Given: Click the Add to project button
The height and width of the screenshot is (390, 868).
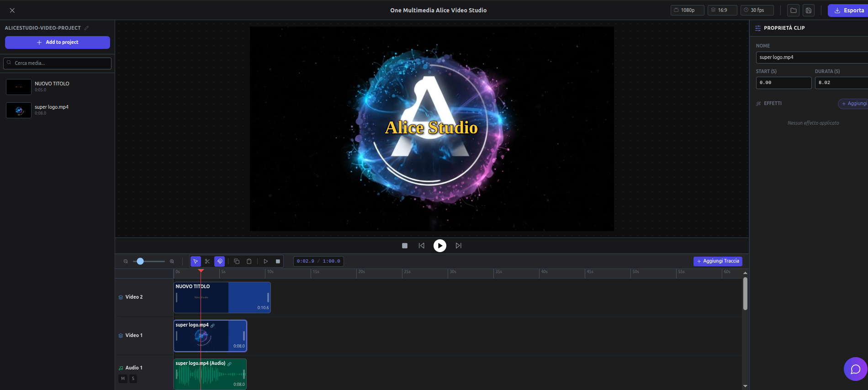Looking at the screenshot, I should [58, 42].
